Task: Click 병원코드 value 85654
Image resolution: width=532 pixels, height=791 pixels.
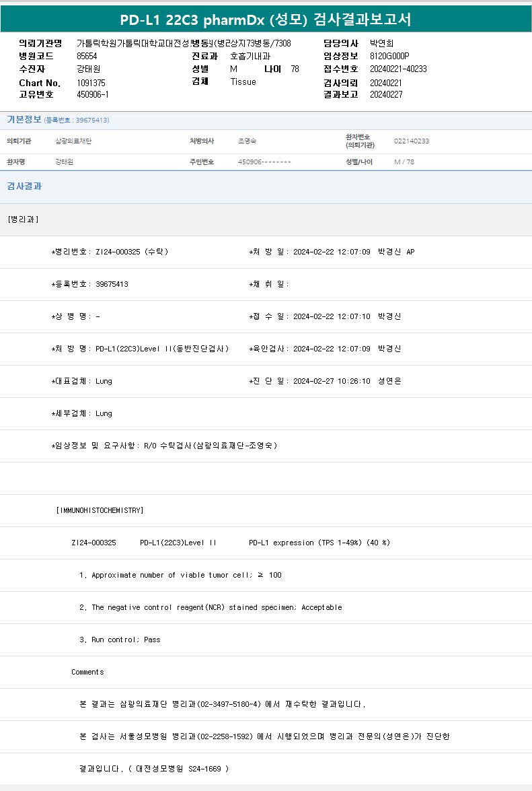Action: pos(87,57)
